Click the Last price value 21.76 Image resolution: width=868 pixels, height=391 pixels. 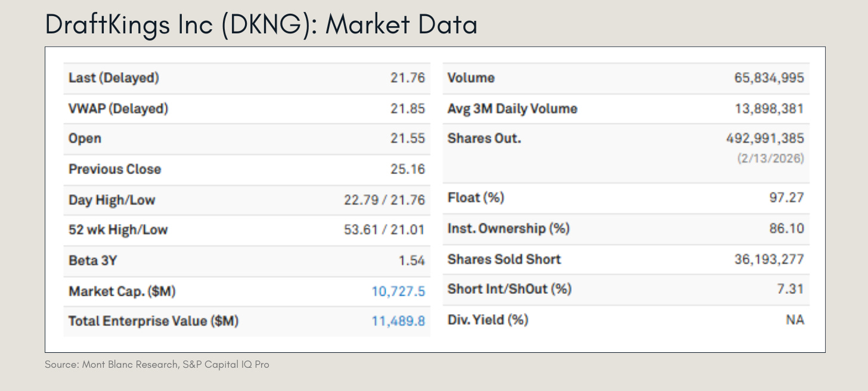point(408,78)
